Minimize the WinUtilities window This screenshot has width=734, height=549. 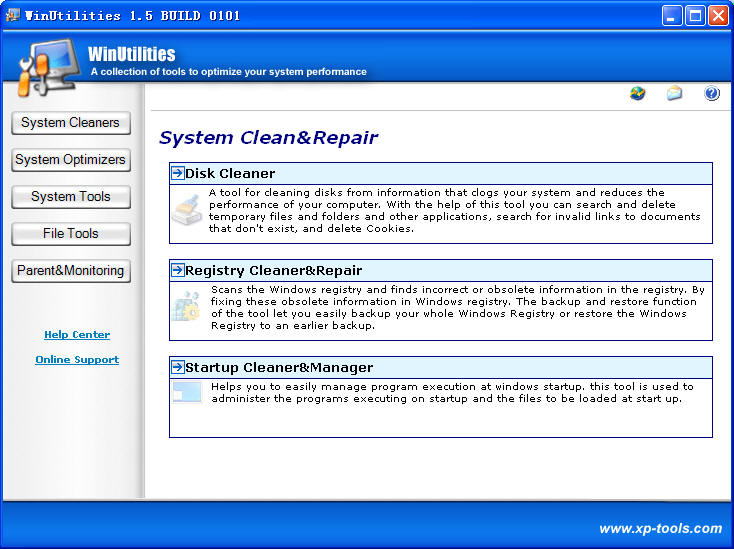pyautogui.click(x=672, y=15)
